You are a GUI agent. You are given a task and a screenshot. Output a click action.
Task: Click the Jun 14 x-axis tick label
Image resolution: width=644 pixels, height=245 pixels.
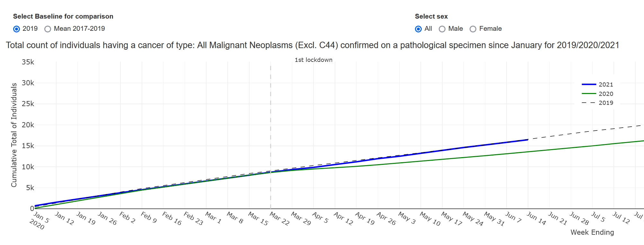(x=536, y=218)
